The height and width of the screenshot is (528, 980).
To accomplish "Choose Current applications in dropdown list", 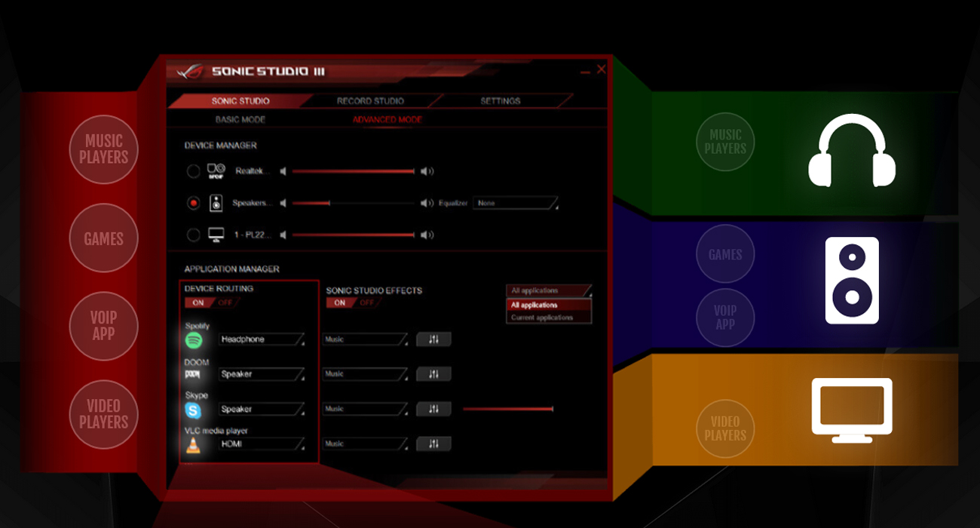I will coord(549,318).
